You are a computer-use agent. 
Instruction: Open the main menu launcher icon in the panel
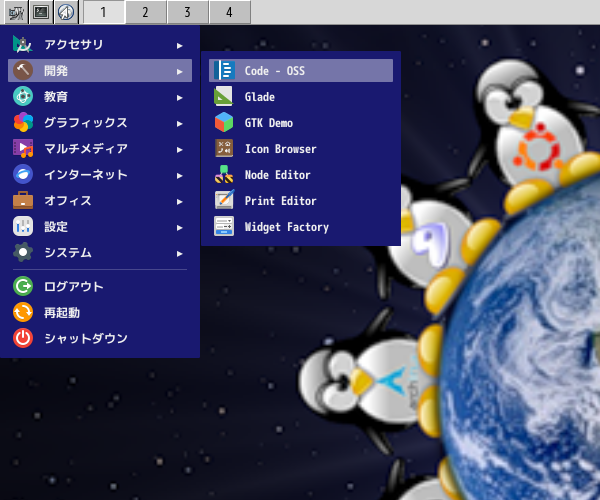pyautogui.click(x=16, y=13)
